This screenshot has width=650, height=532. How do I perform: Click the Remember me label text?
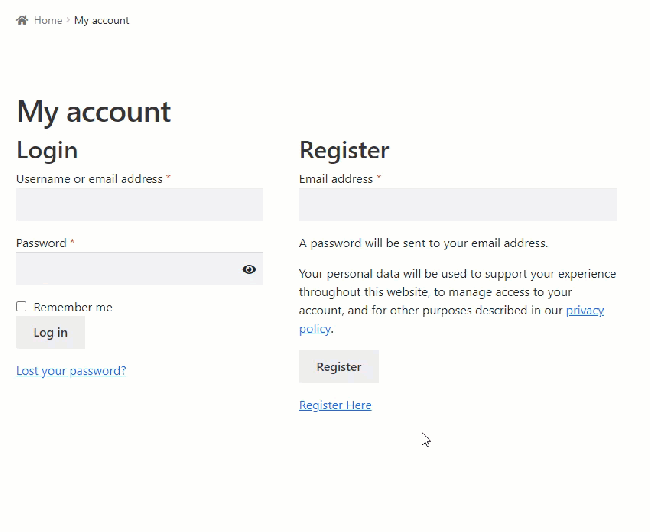[x=73, y=307]
